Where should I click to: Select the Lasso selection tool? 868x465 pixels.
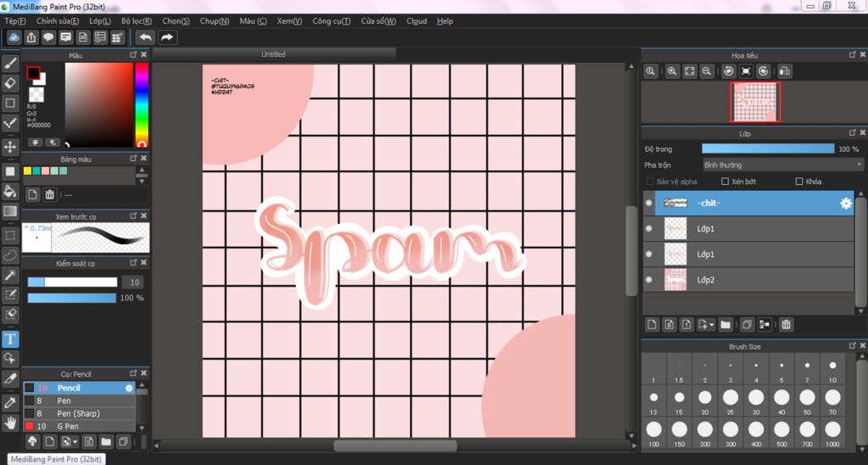10,255
